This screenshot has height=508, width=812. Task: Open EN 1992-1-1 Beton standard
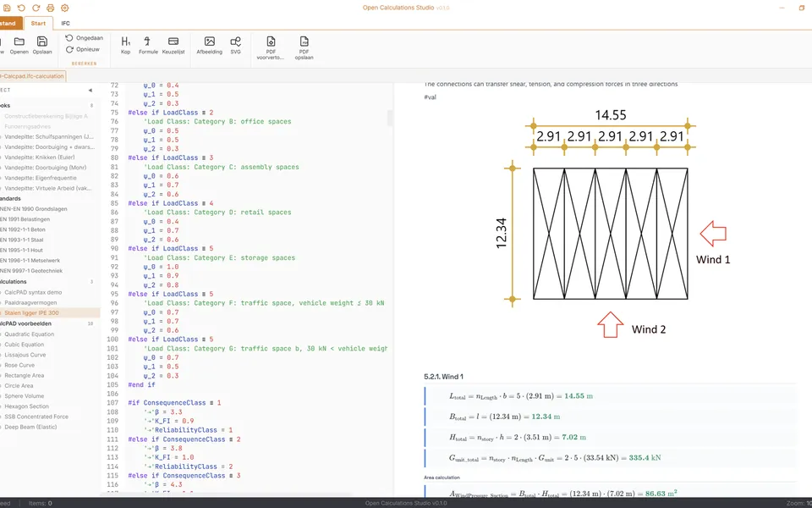23,229
